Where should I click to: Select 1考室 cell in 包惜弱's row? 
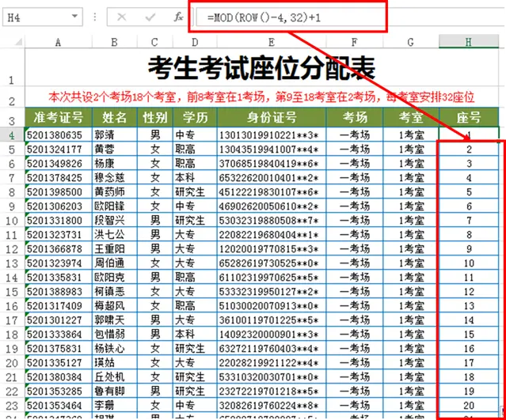click(411, 335)
